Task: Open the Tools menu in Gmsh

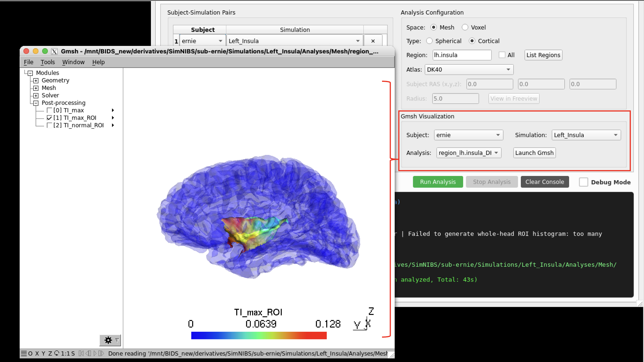Action: click(x=47, y=62)
